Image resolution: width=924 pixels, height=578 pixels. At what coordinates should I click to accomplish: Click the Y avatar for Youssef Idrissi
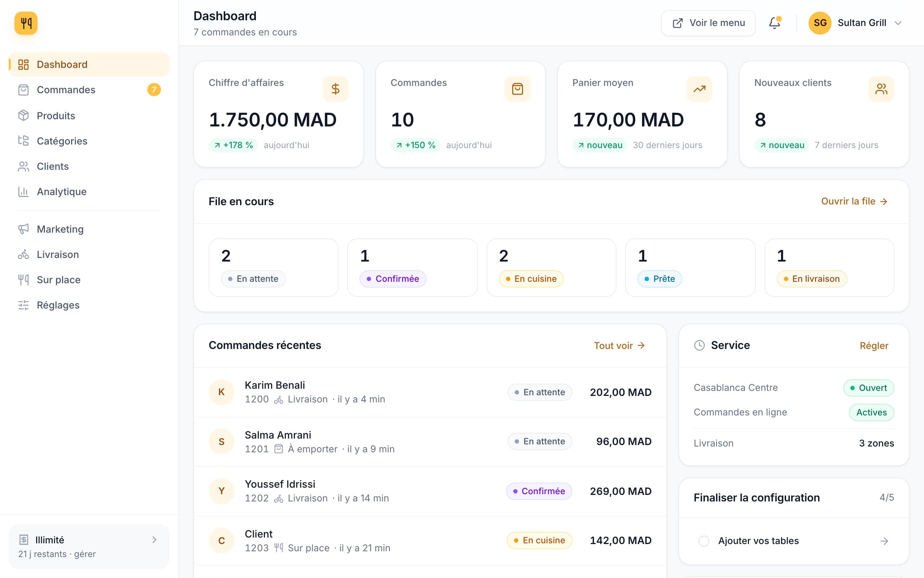(x=222, y=491)
